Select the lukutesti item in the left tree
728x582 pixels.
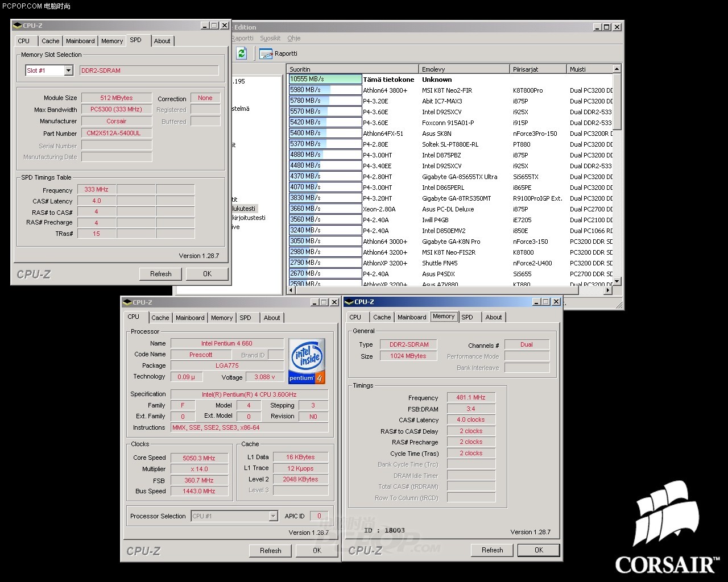244,209
